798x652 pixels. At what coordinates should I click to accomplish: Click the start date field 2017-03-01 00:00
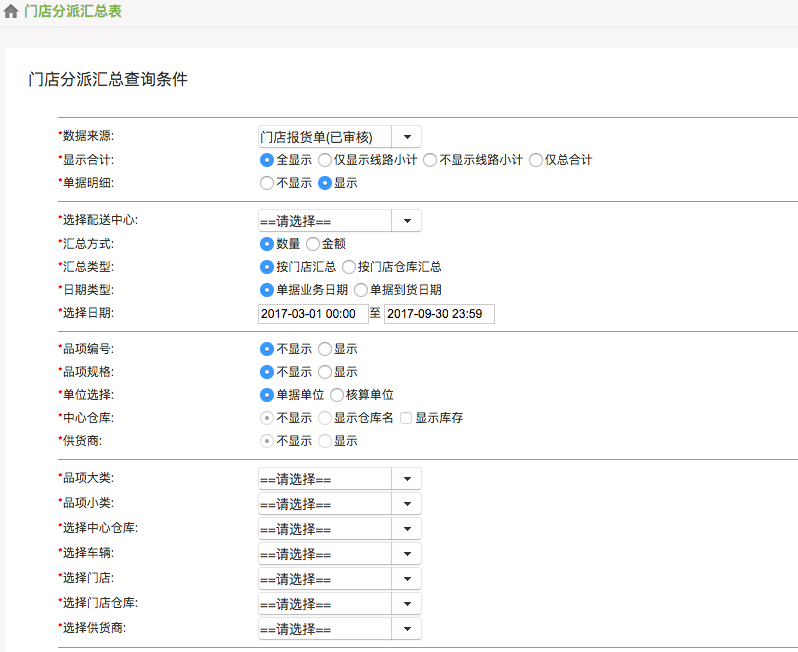click(x=313, y=314)
